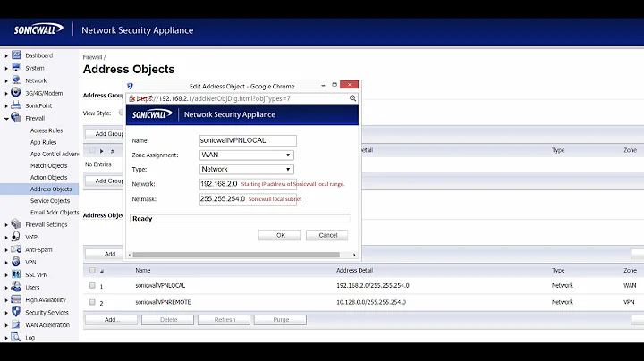Expand the VPN tree arrow
Screen dimensions: 644x361
(6, 263)
